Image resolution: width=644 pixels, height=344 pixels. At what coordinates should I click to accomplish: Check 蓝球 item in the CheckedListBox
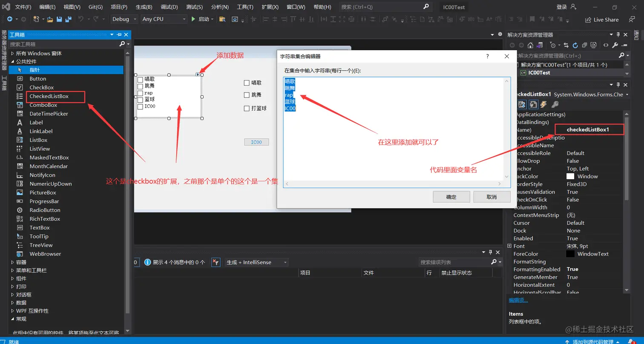coord(140,100)
